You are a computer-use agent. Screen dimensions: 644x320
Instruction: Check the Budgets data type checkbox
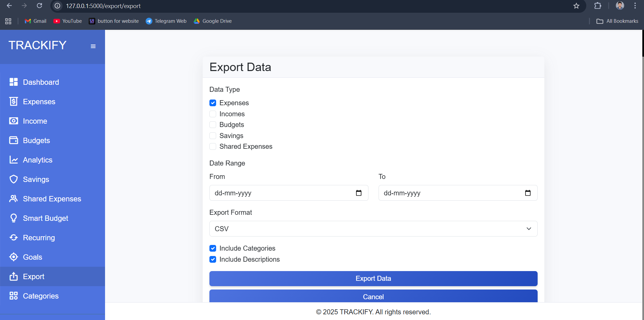213,125
